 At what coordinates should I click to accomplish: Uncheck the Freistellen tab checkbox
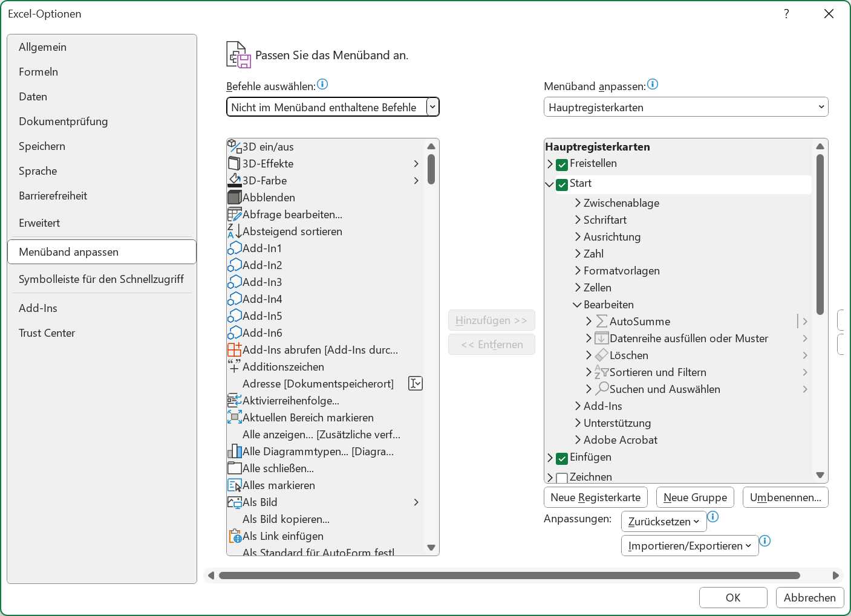coord(561,164)
